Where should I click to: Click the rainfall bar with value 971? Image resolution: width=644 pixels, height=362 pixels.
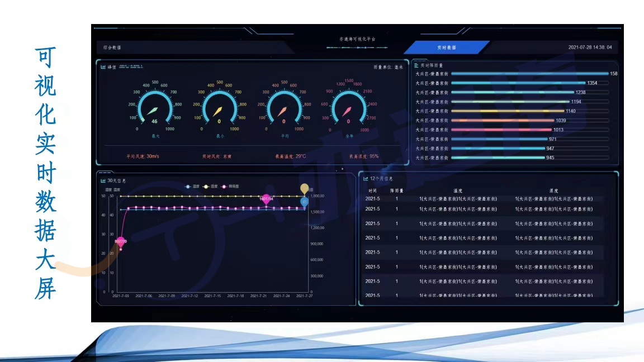(x=499, y=139)
